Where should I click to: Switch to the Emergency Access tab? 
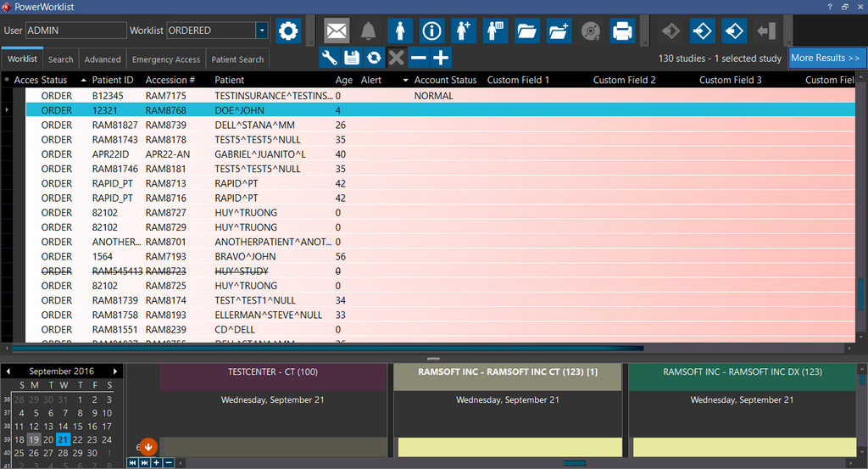[x=166, y=59]
